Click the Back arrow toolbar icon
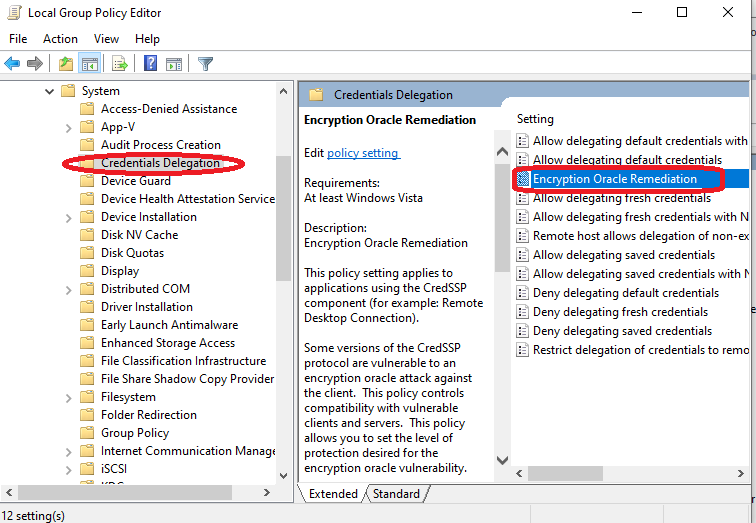The image size is (756, 523). click(x=13, y=64)
